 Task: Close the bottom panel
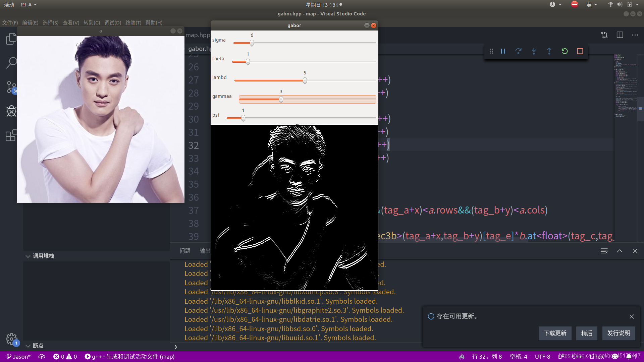635,251
